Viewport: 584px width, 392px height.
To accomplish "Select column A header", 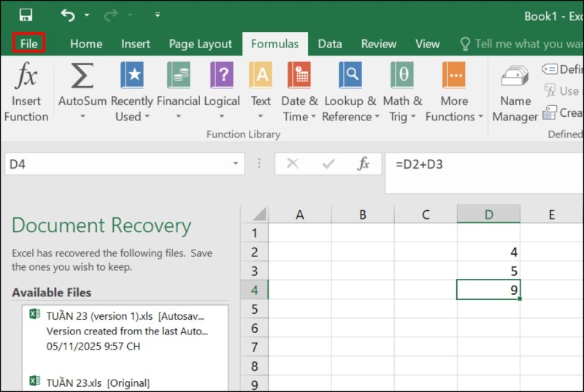I will [x=300, y=215].
